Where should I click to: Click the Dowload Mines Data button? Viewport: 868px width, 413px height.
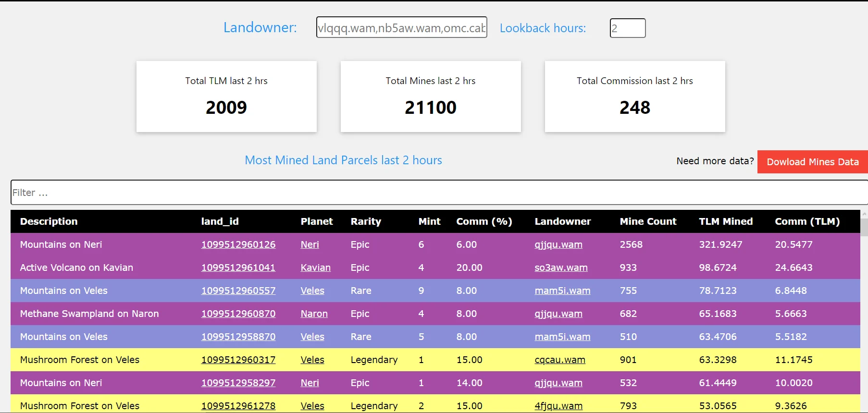[x=812, y=162]
